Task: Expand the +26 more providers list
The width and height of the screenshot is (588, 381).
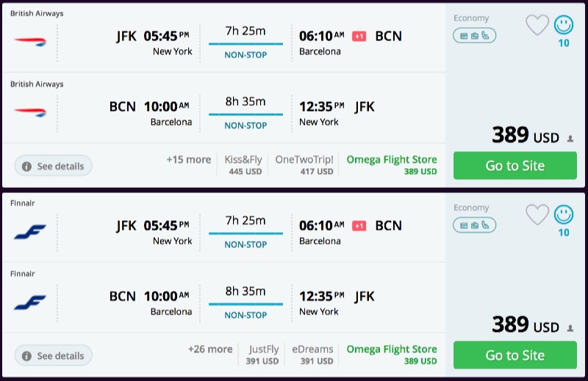Action: [x=210, y=349]
